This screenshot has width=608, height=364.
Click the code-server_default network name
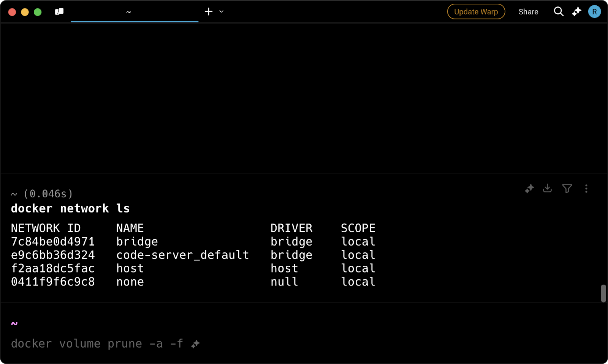(182, 255)
